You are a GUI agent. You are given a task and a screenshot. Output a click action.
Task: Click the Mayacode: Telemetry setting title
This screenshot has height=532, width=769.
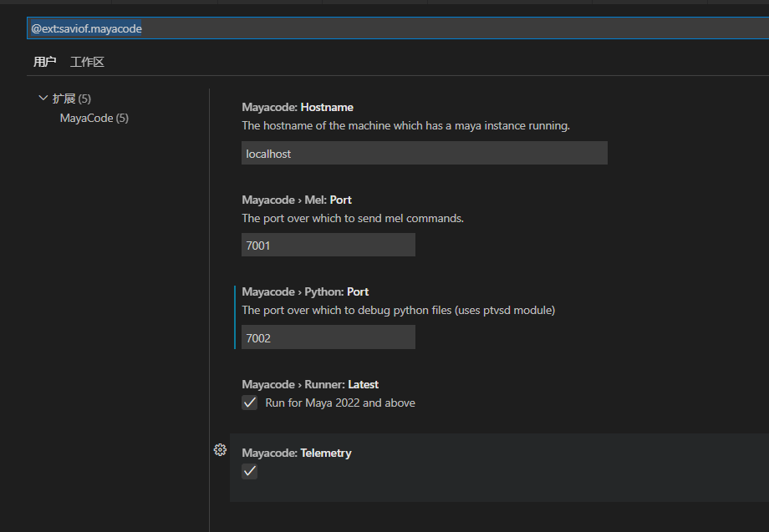pyautogui.click(x=296, y=453)
